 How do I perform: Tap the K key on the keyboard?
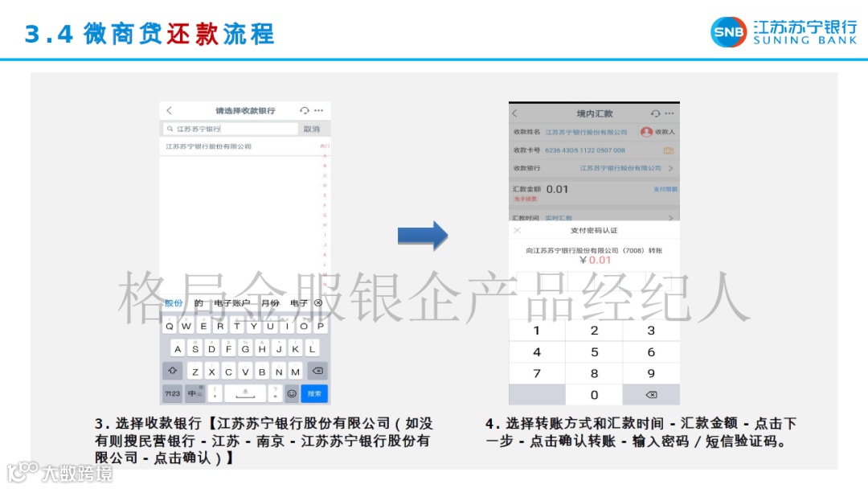click(x=296, y=349)
